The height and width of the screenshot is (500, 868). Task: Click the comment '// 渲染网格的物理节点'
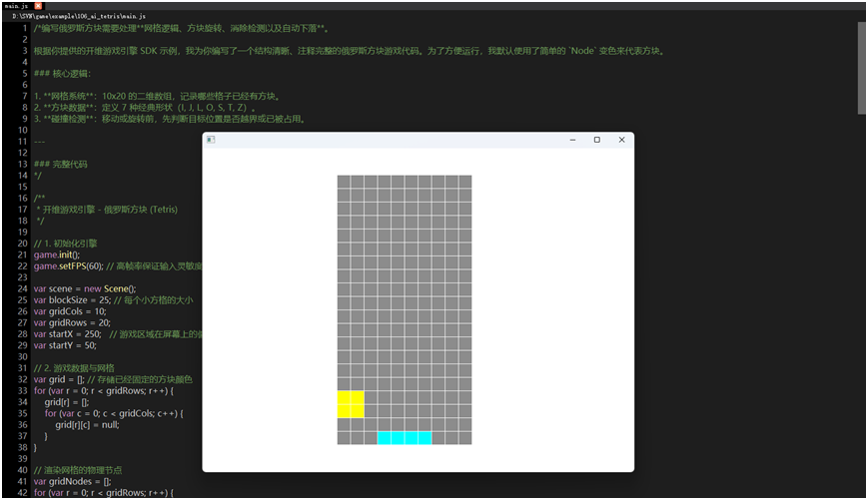click(x=78, y=470)
